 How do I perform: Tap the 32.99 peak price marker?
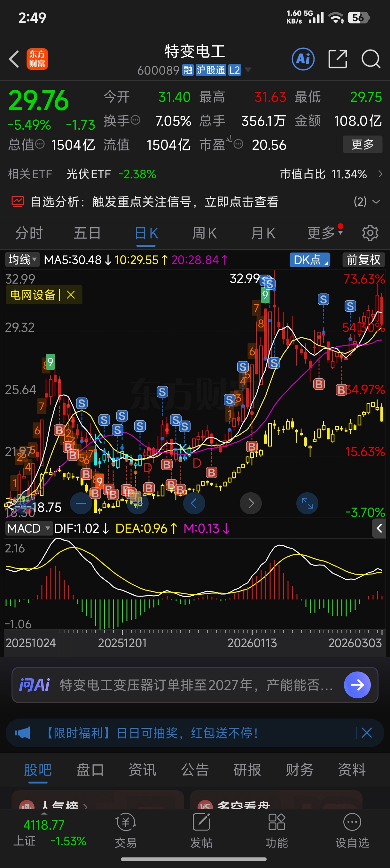coord(245,278)
